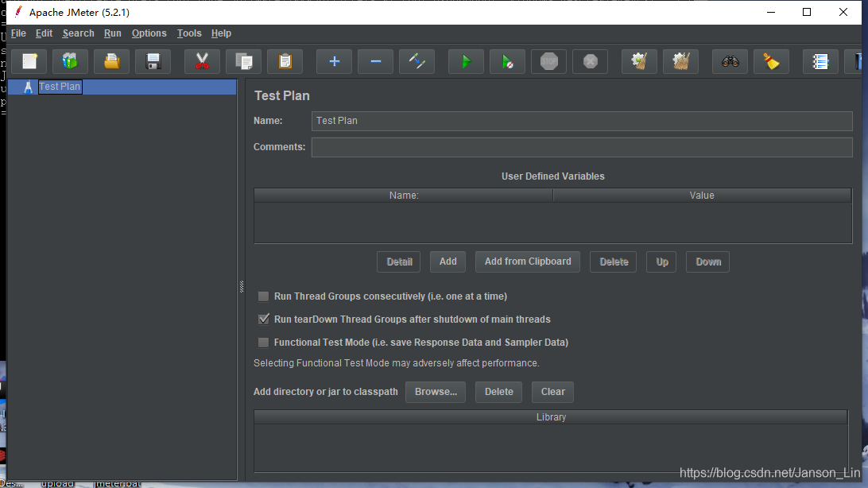Click Browse... for classpath
Image resolution: width=868 pixels, height=488 pixels.
pyautogui.click(x=436, y=392)
